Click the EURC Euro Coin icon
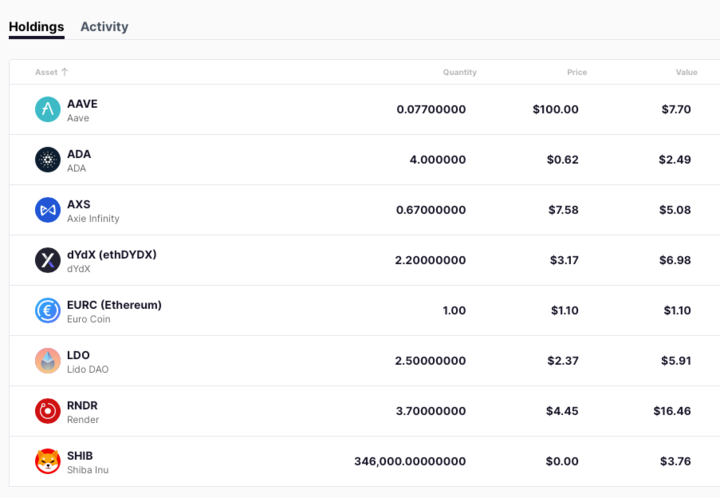 pos(48,310)
